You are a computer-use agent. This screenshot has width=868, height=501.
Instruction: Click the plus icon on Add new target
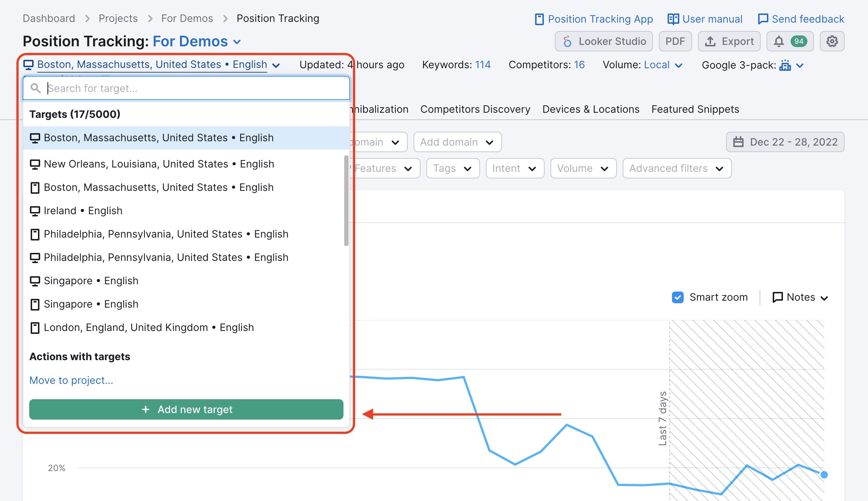[146, 409]
